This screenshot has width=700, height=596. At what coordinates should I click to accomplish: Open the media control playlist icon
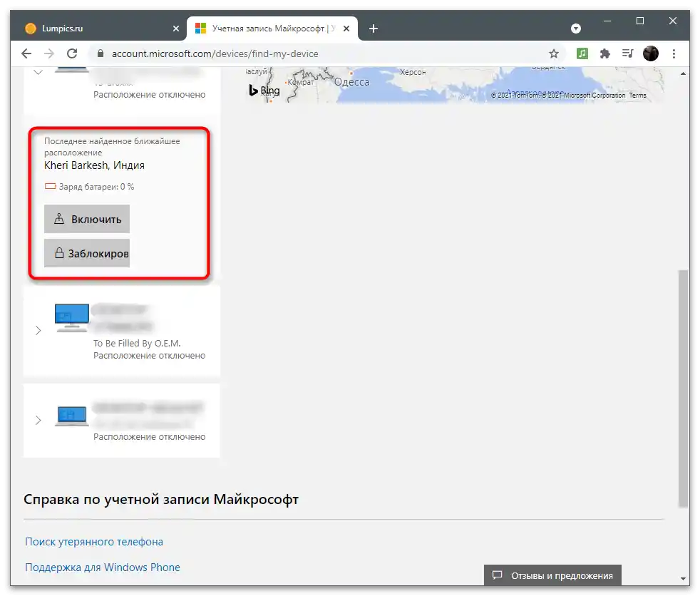(628, 54)
